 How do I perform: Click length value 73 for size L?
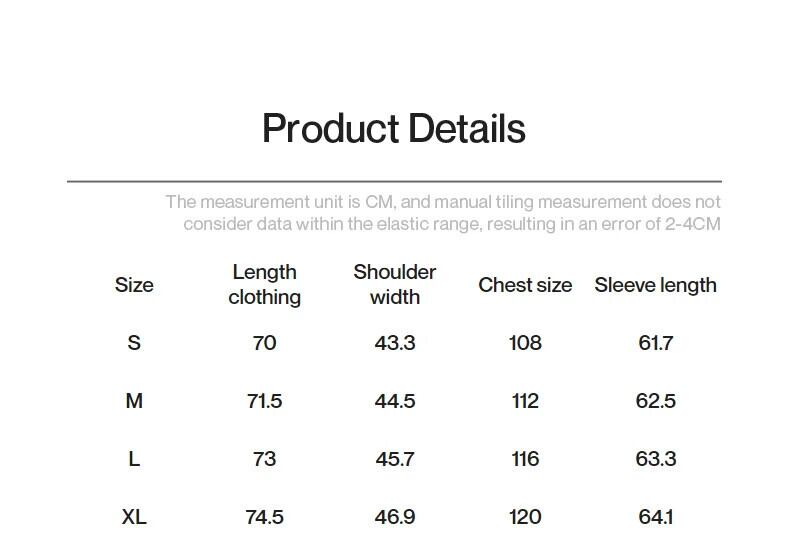(264, 459)
